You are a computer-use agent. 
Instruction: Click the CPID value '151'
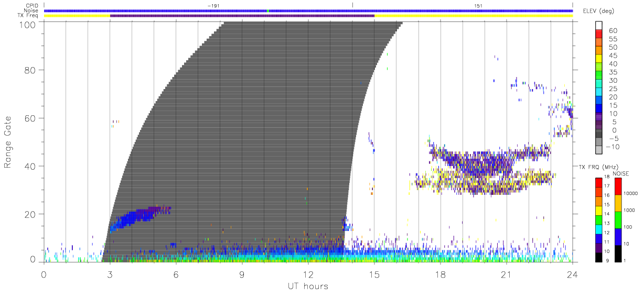478,6
